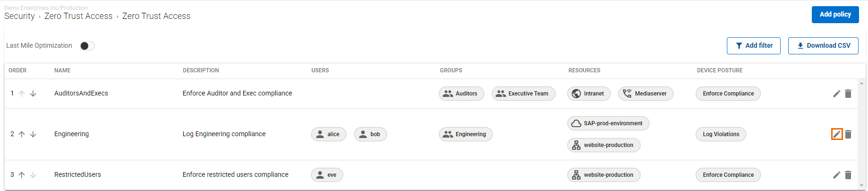The image size is (868, 191).
Task: Click the Add policy button
Action: click(835, 15)
